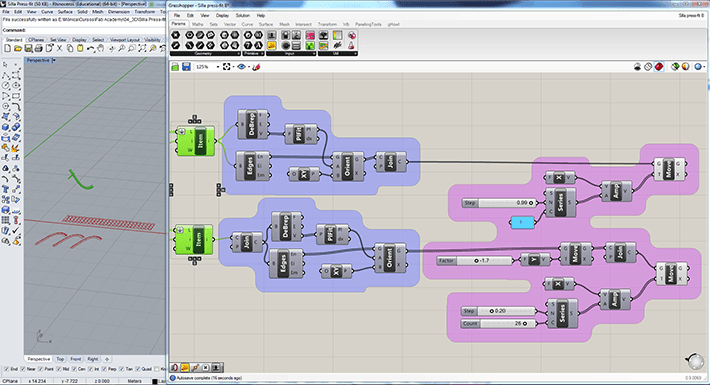Toggle the Cen osnap checkbox
Image resolution: width=710 pixels, height=385 pixels.
[x=74, y=369]
